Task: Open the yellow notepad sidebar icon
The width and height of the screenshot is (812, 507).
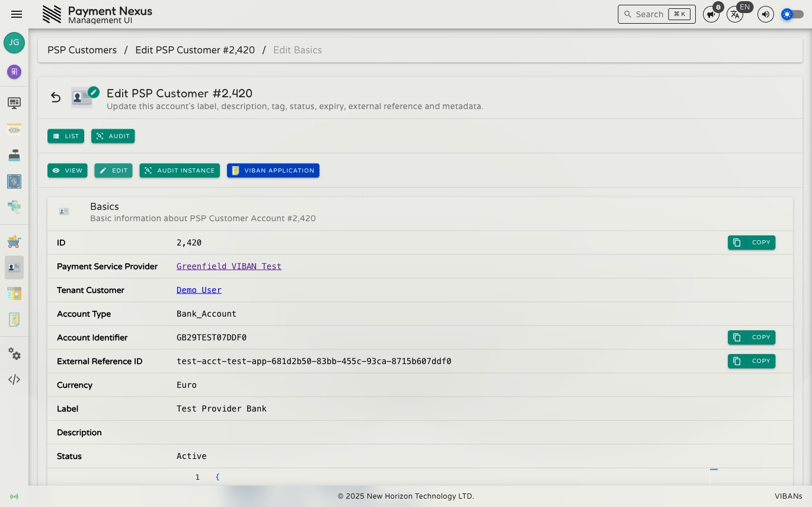Action: pyautogui.click(x=14, y=320)
